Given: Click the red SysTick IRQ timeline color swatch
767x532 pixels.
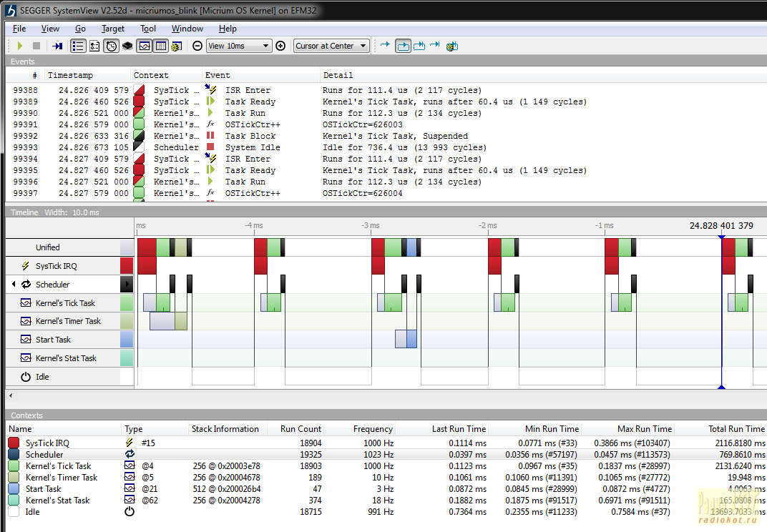Looking at the screenshot, I should tap(127, 266).
